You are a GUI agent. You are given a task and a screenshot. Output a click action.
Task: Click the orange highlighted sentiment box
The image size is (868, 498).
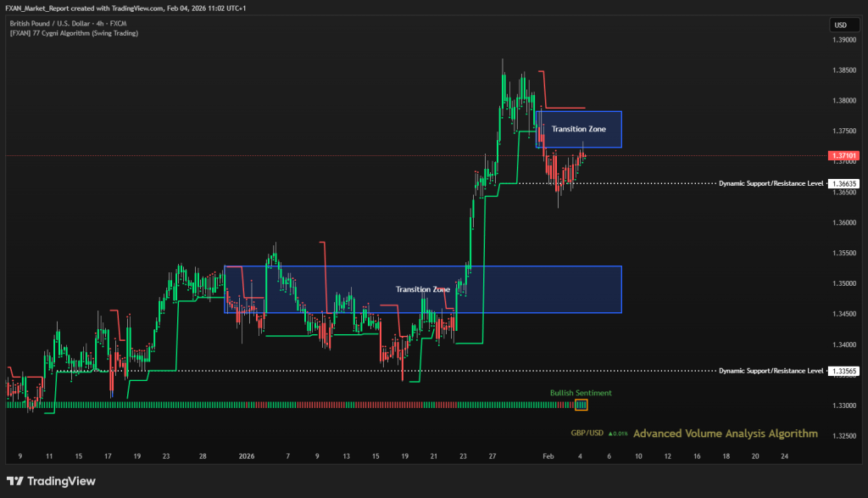point(581,405)
